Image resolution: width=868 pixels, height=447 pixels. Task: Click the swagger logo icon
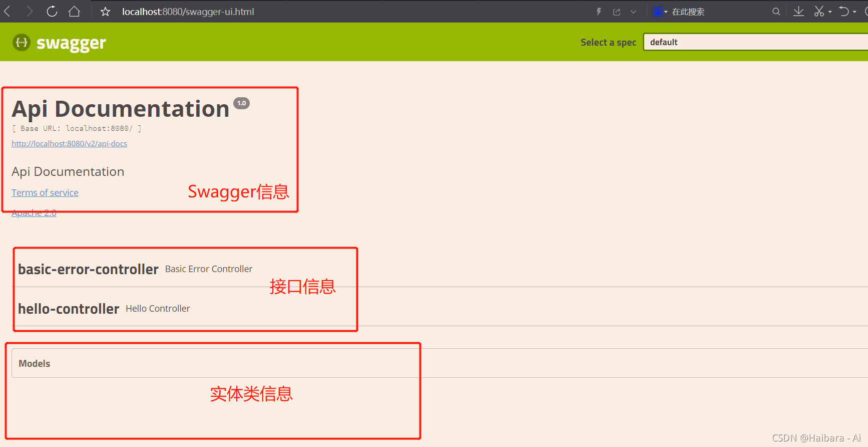tap(22, 43)
